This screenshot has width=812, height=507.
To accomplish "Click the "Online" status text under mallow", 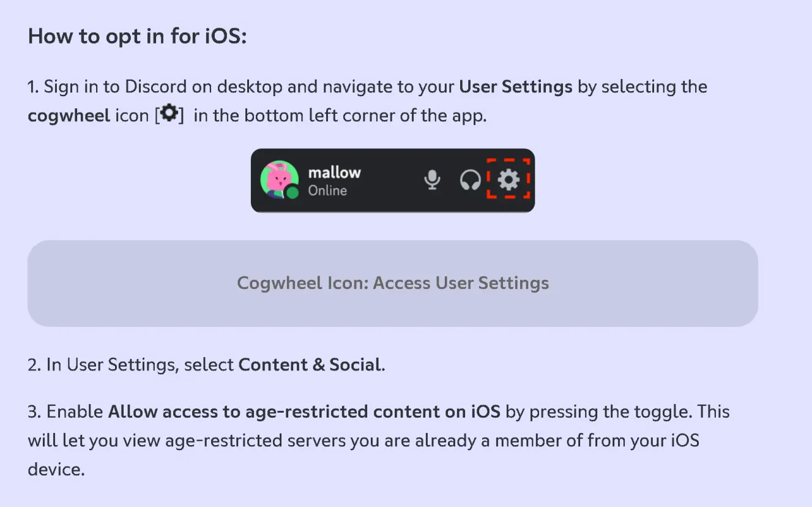I will pos(327,190).
